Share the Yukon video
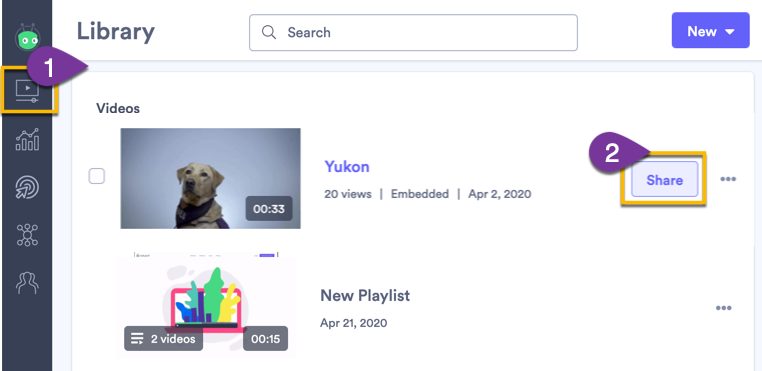The image size is (762, 371). click(x=664, y=179)
